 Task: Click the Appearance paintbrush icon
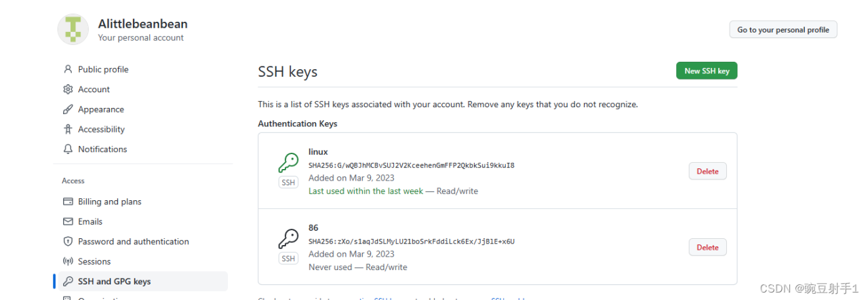(x=68, y=109)
